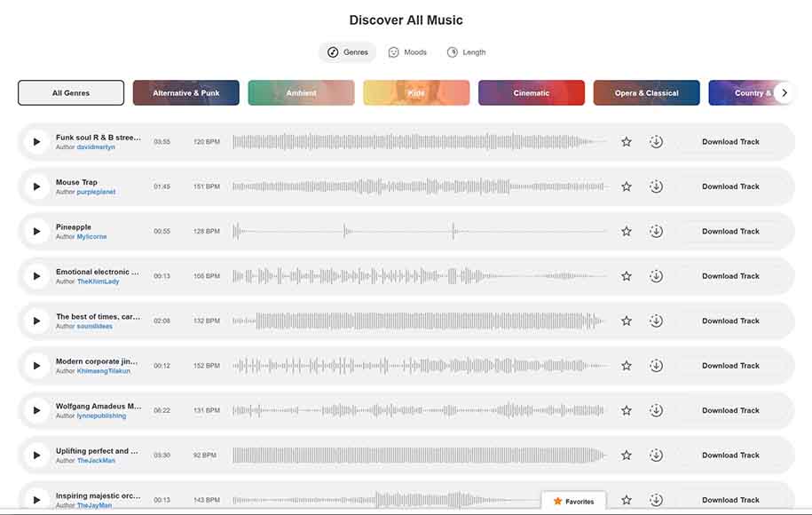Download Track for Funk soul R & B
This screenshot has width=812, height=515.
[730, 141]
